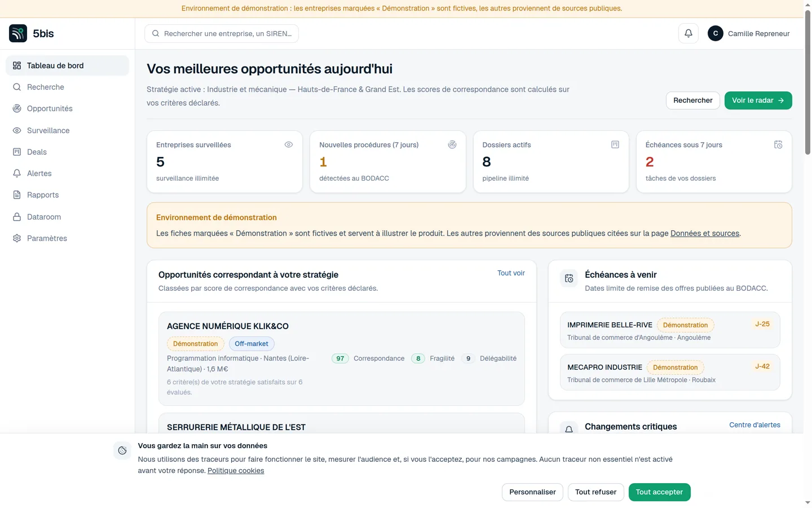Click calendar icon on Échéances sous 7 jours card
Screen dimensions: 812x508
tap(778, 144)
